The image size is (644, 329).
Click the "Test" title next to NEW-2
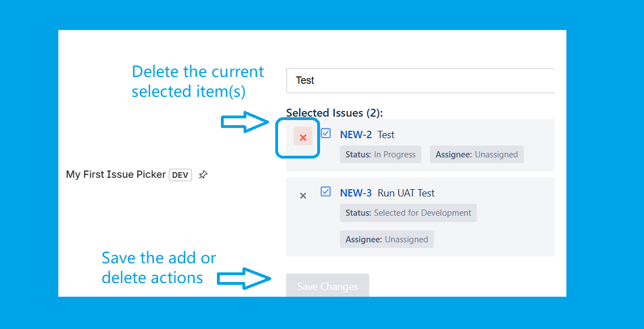point(386,135)
